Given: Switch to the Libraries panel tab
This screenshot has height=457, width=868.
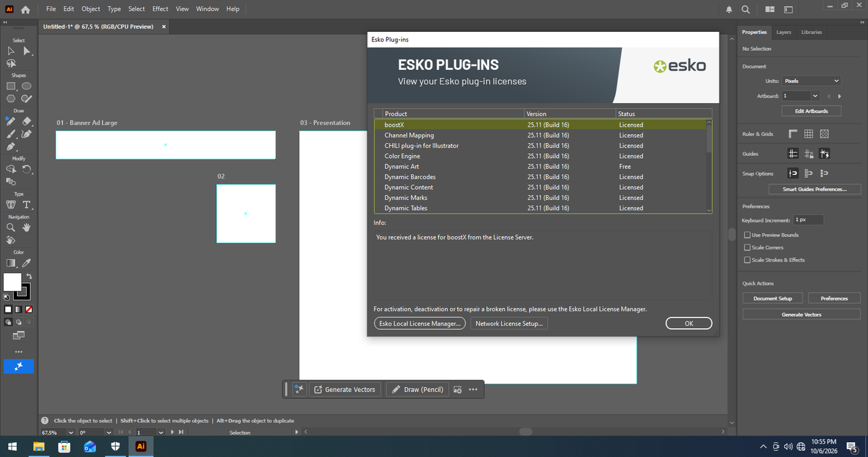Looking at the screenshot, I should point(812,32).
